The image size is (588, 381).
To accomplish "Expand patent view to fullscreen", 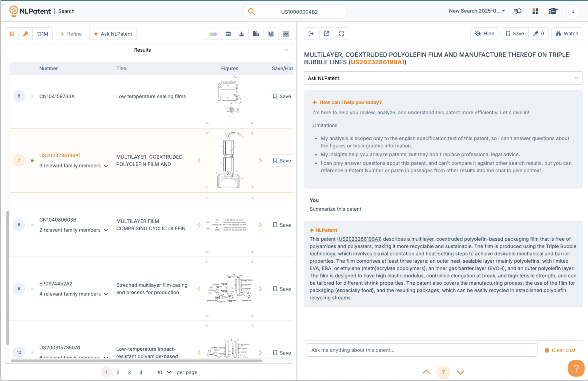I will click(x=341, y=34).
